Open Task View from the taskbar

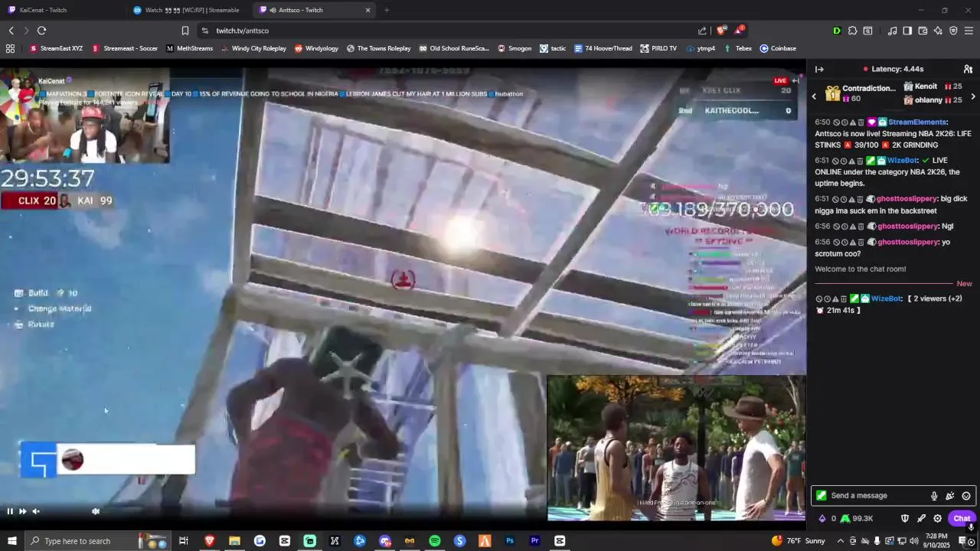coord(184,541)
